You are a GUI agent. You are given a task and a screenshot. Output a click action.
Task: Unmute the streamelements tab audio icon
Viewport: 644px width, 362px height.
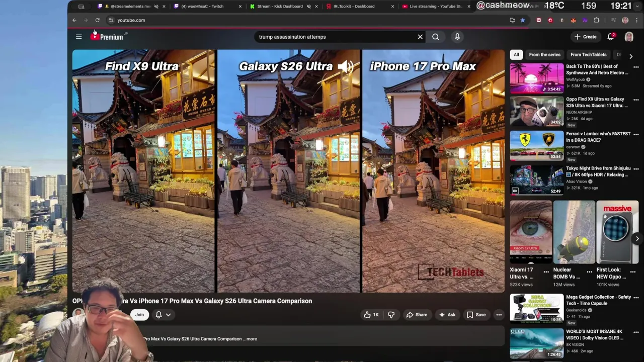pyautogui.click(x=156, y=7)
